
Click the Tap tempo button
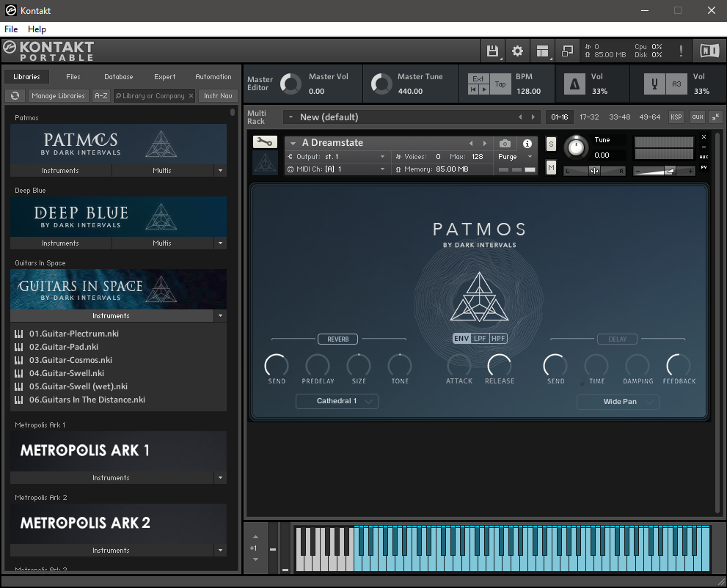pyautogui.click(x=500, y=84)
